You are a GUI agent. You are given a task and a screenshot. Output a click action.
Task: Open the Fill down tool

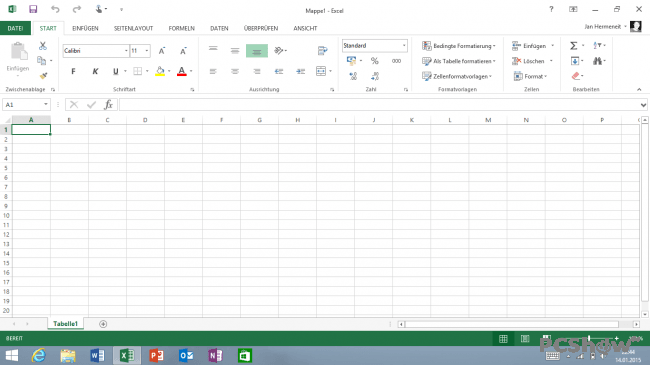pyautogui.click(x=575, y=61)
